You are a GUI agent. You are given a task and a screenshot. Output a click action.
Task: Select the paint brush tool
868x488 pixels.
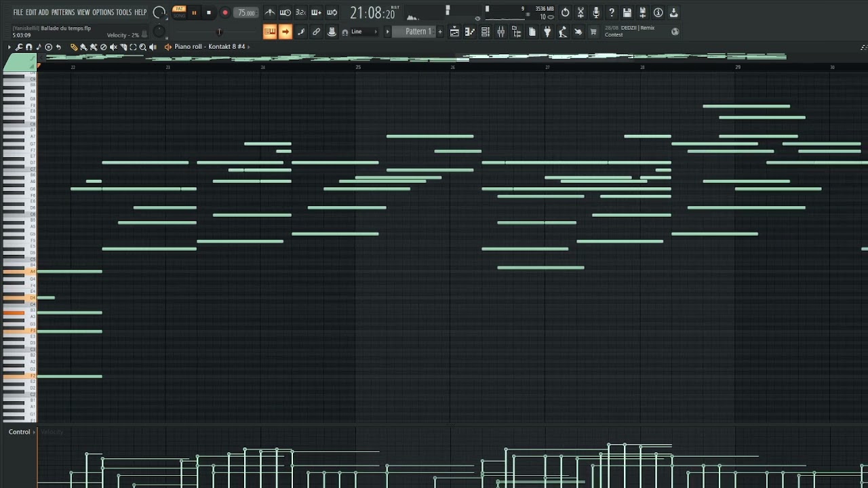(x=83, y=47)
